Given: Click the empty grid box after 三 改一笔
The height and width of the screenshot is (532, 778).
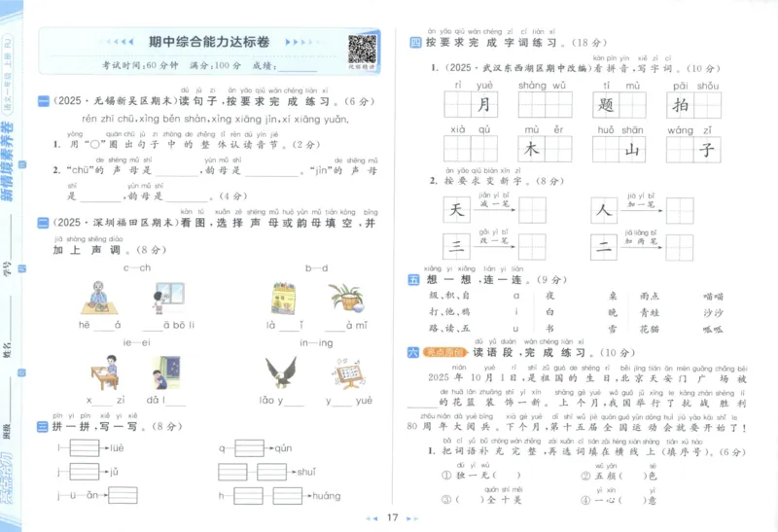Looking at the screenshot, I should (x=532, y=247).
